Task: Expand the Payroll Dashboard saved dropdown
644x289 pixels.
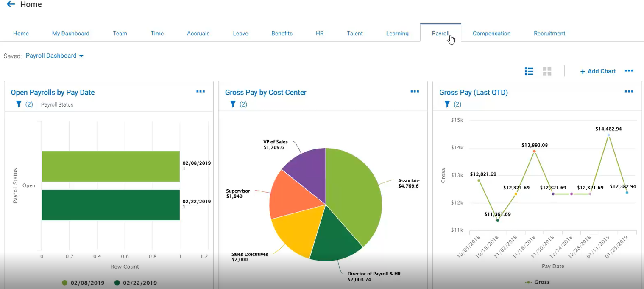Action: tap(55, 56)
